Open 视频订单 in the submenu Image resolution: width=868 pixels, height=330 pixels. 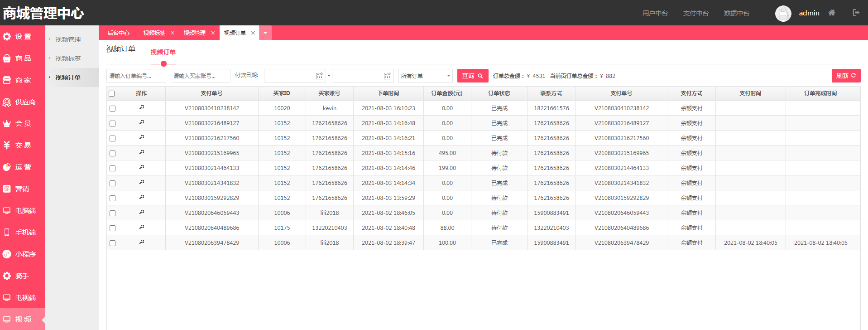pyautogui.click(x=68, y=78)
